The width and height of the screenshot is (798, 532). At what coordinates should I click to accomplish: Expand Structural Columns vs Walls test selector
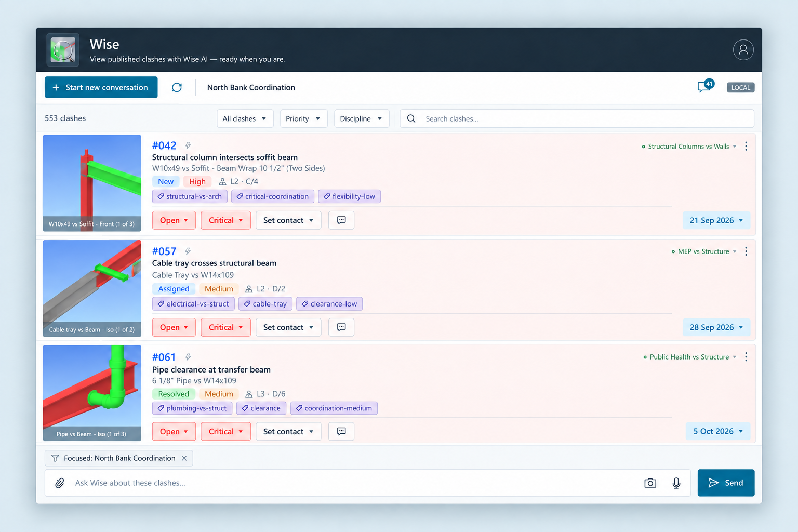click(689, 147)
